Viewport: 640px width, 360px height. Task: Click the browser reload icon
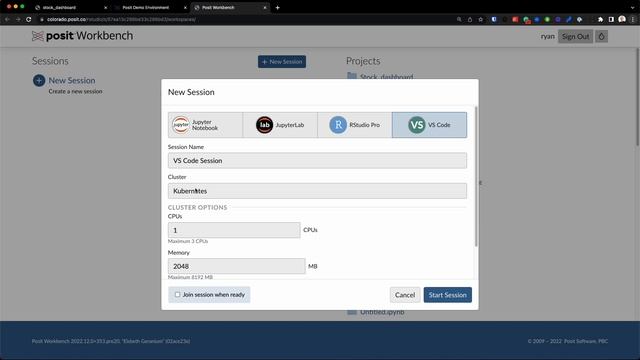(29, 19)
